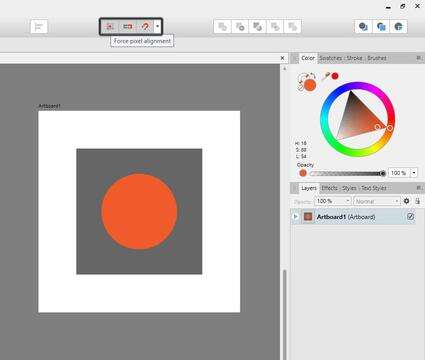Switch to the Swatches tab
The width and height of the screenshot is (425, 360).
coord(331,58)
